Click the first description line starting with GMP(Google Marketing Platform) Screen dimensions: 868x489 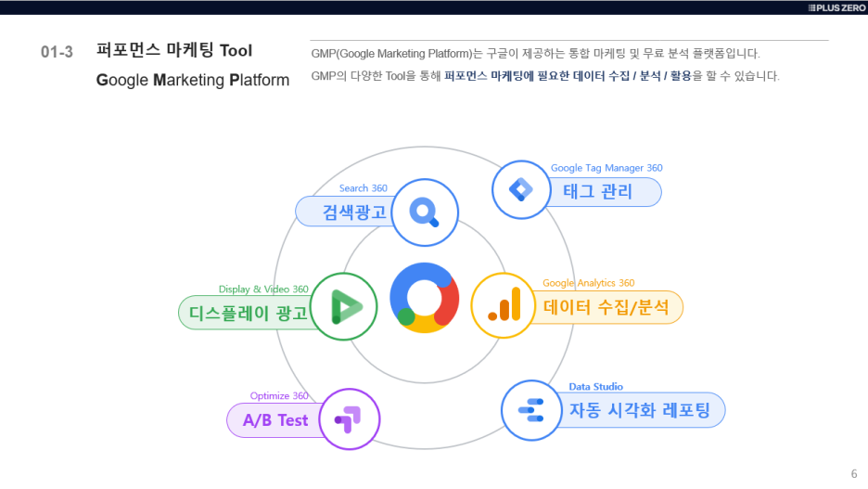(x=535, y=53)
